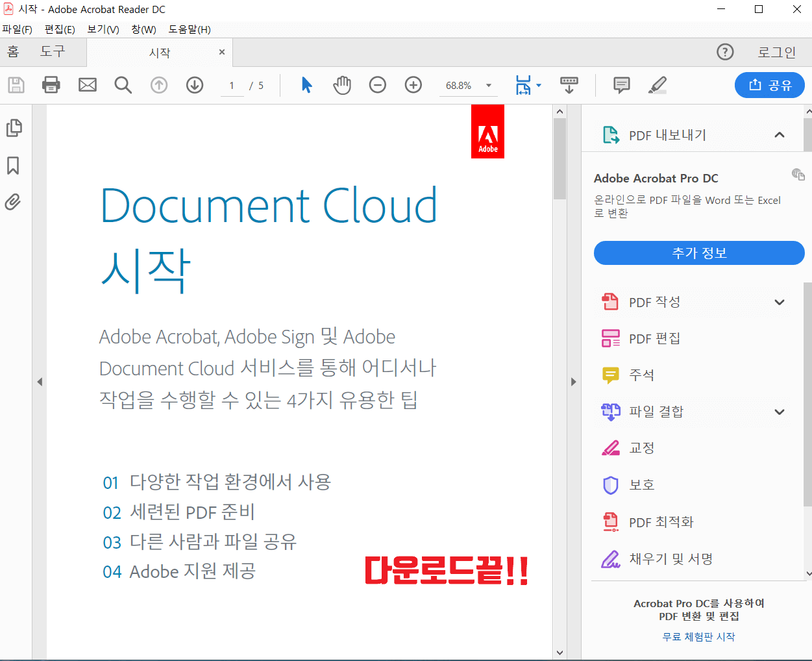Click the tools pane scrollbar thumb

pyautogui.click(x=807, y=393)
